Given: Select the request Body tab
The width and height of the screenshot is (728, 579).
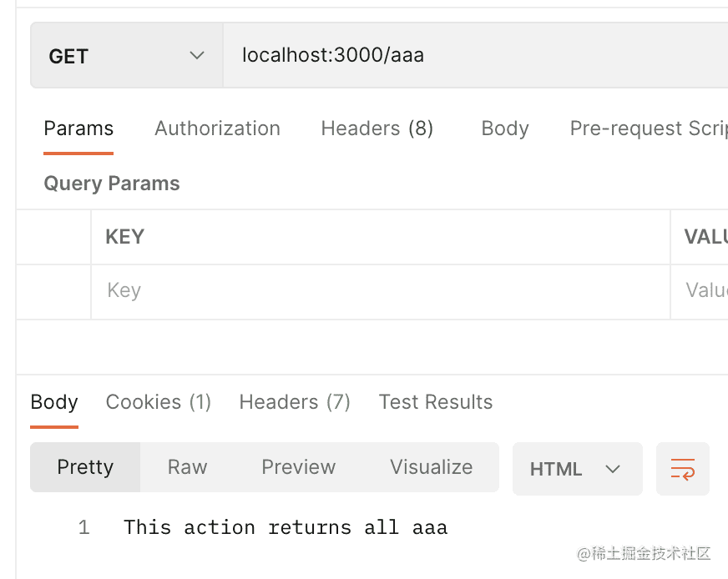Looking at the screenshot, I should [x=504, y=128].
